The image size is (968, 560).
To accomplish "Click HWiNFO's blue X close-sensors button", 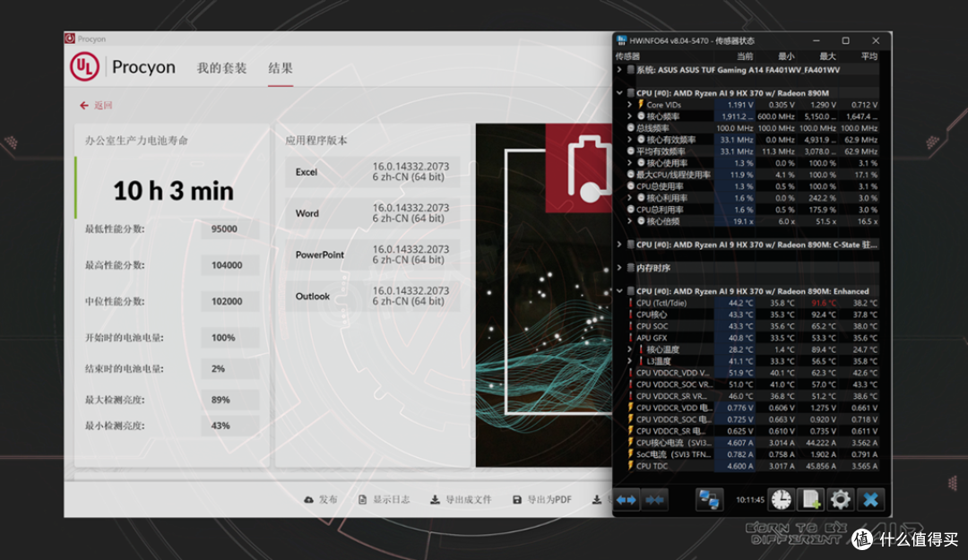I will coord(870,499).
